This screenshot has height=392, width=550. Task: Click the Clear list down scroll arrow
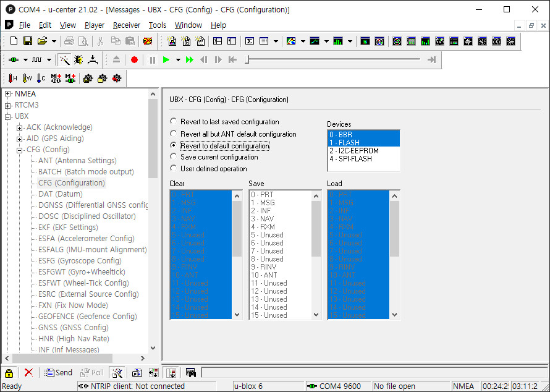(237, 315)
